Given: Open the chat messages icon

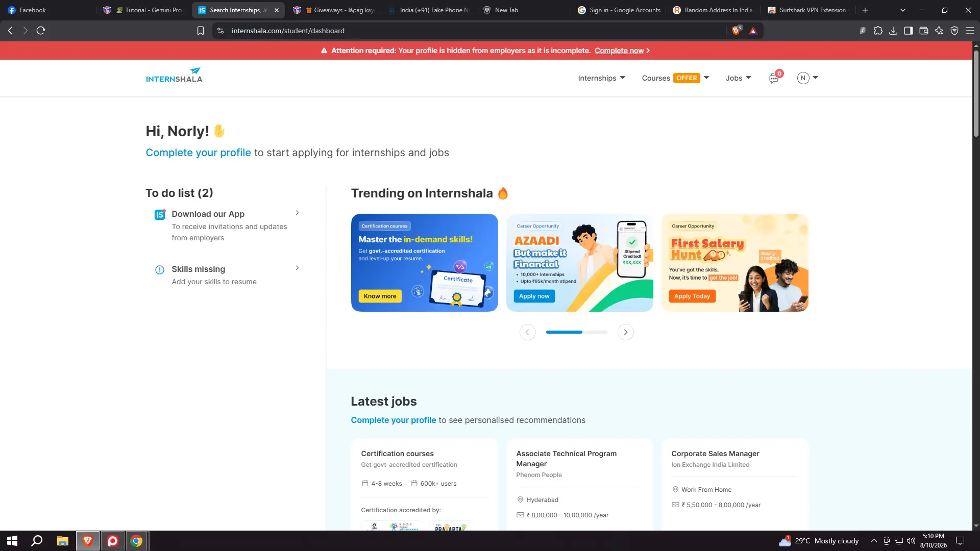Looking at the screenshot, I should [774, 78].
